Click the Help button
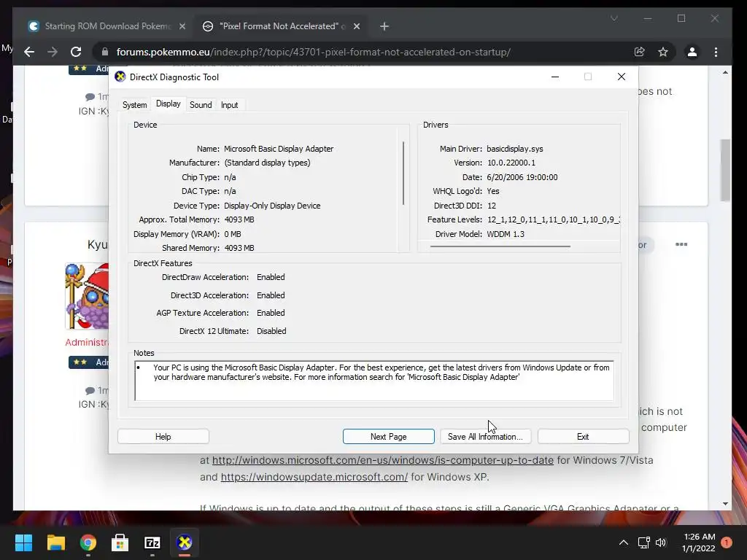The image size is (747, 560). [163, 436]
